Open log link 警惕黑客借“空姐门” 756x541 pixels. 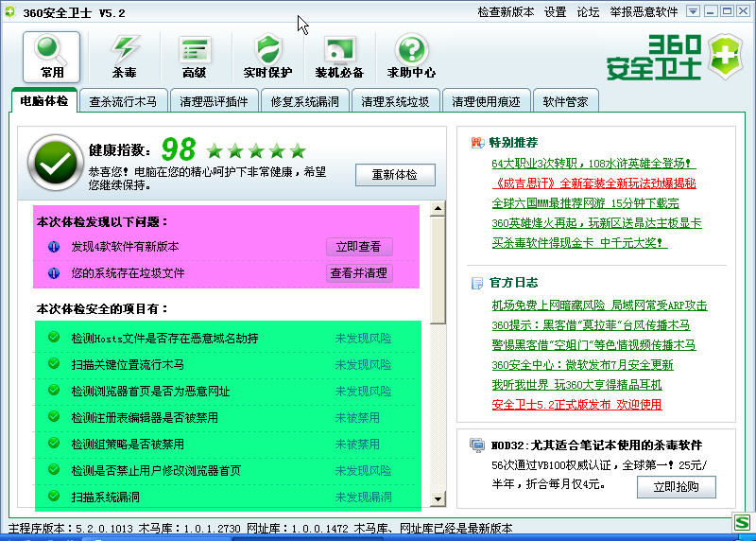point(593,344)
